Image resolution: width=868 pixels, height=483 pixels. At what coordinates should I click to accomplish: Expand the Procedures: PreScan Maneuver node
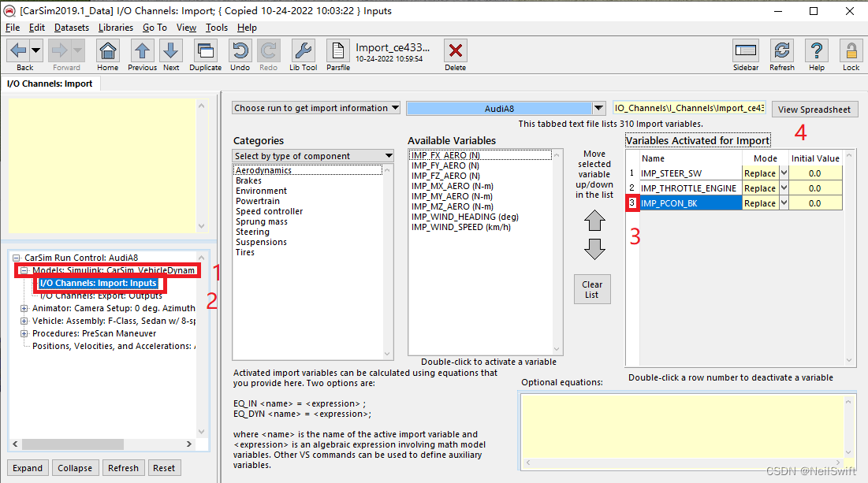click(24, 333)
